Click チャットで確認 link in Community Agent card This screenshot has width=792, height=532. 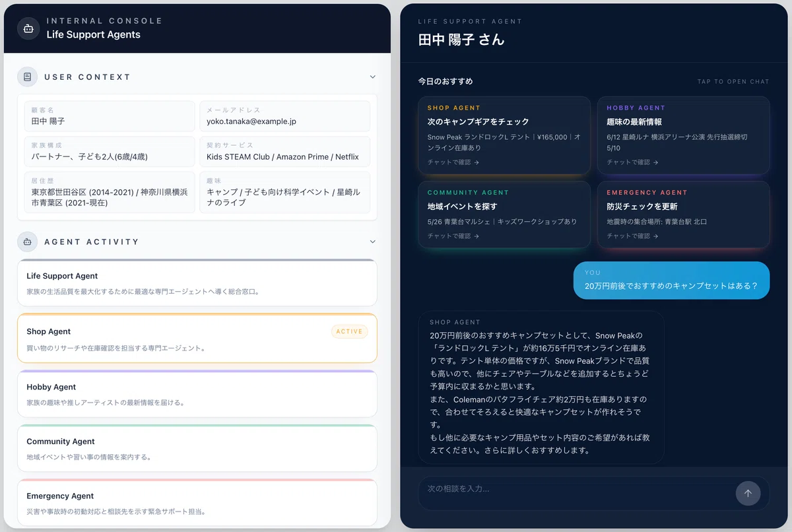[453, 236]
